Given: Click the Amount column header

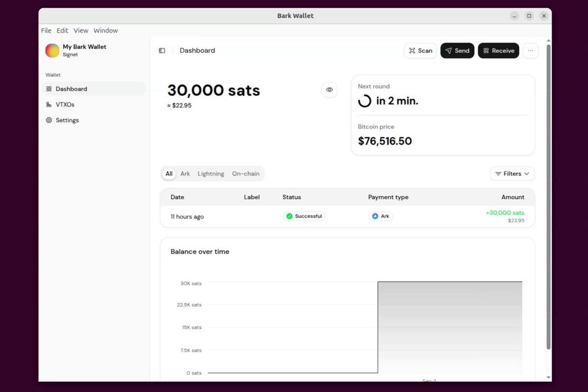Looking at the screenshot, I should tap(513, 197).
